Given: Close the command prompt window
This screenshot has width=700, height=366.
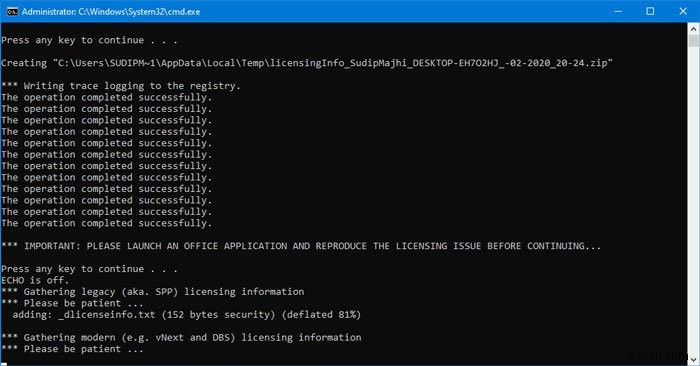Looking at the screenshot, I should (x=683, y=12).
